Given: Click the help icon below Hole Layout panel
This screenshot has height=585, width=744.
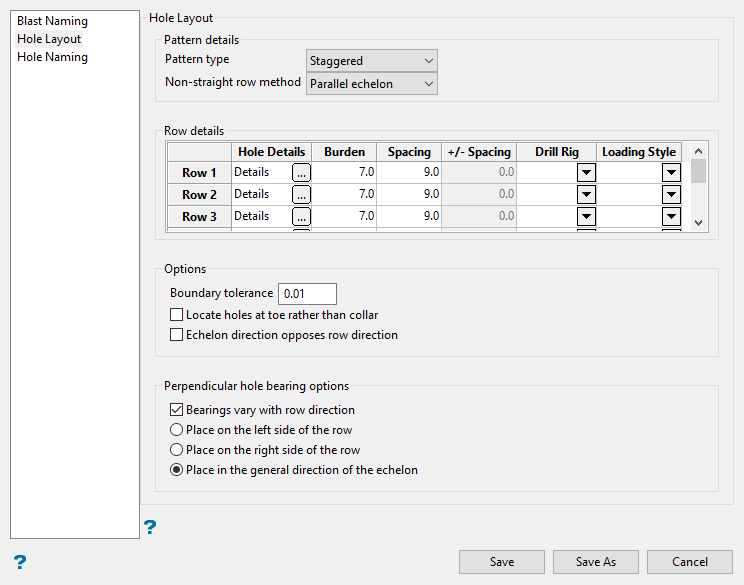Looking at the screenshot, I should (x=150, y=527).
